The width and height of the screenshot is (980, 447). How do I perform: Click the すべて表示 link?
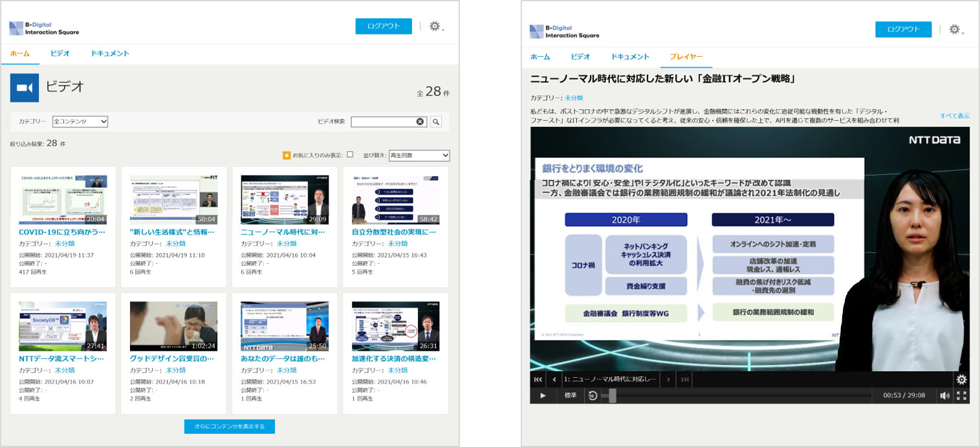pos(954,116)
